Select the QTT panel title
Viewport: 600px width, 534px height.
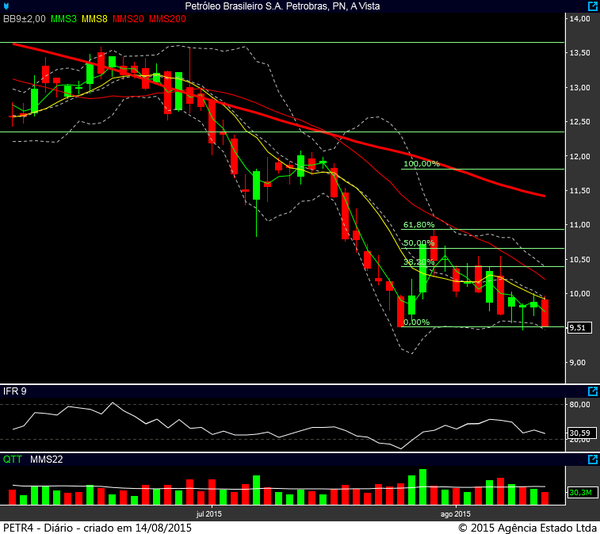point(13,459)
